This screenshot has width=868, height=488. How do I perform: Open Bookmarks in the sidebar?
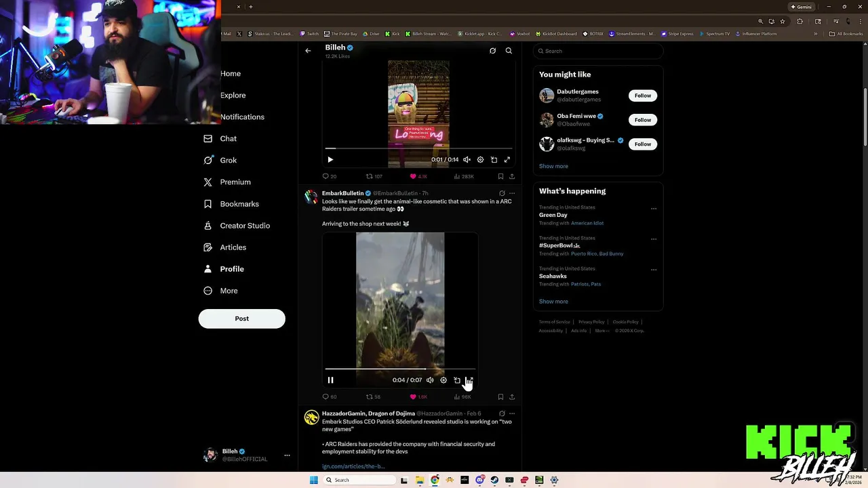pyautogui.click(x=231, y=203)
